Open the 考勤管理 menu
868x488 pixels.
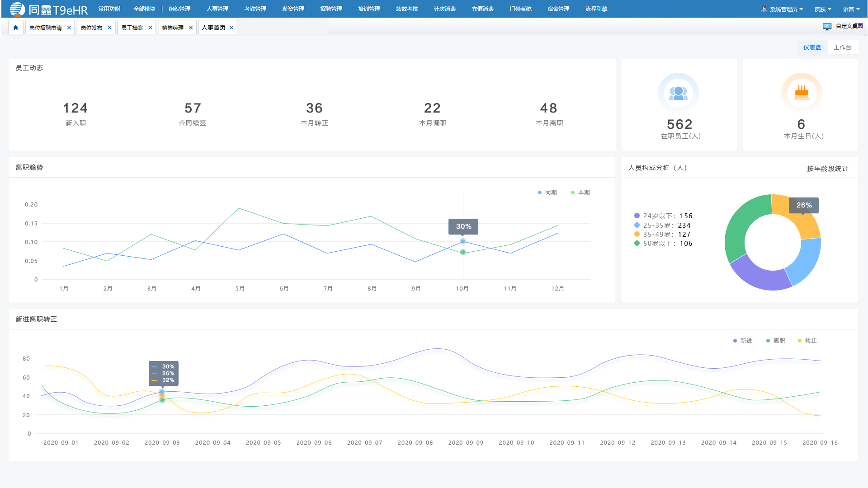255,9
